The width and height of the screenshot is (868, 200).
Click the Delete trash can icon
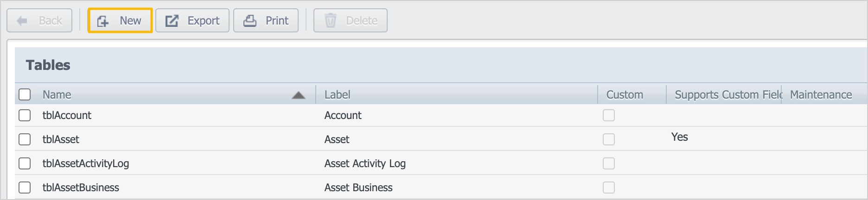click(x=331, y=21)
